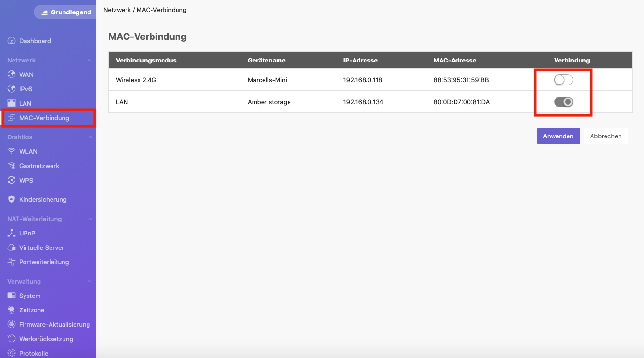The width and height of the screenshot is (644, 358).
Task: Collapse the Verwaltung section chevron
Action: [x=89, y=281]
